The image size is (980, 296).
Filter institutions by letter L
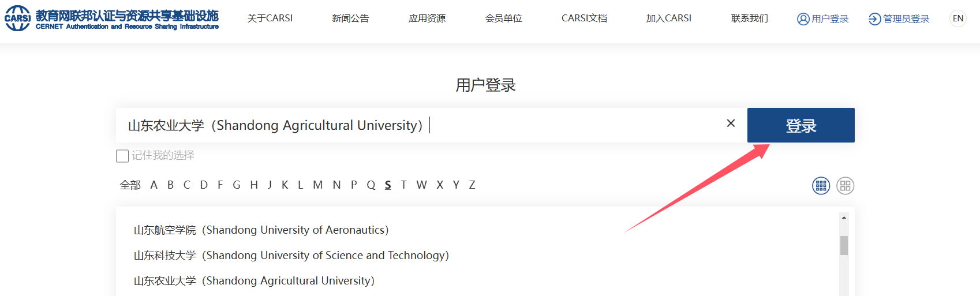(x=301, y=185)
